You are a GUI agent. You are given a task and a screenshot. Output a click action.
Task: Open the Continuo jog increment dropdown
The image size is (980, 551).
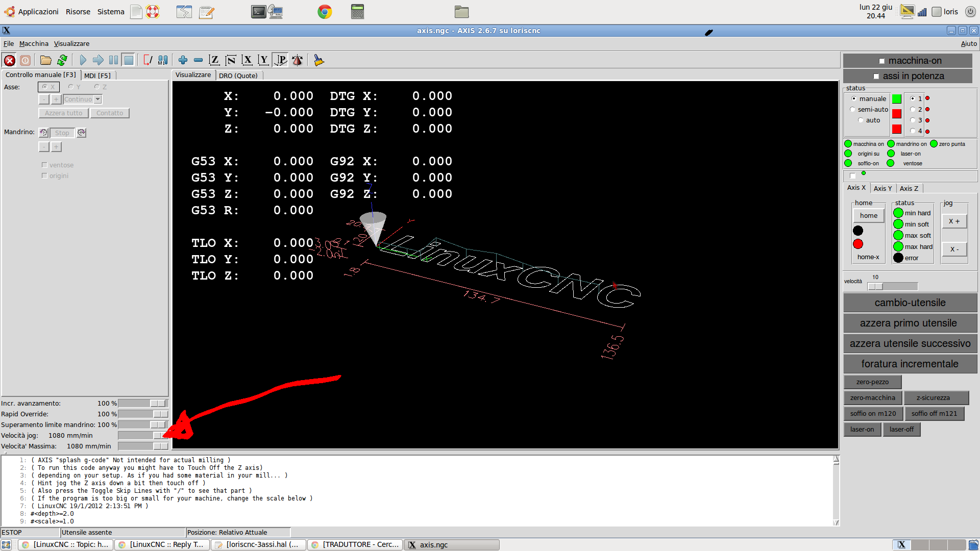(83, 99)
